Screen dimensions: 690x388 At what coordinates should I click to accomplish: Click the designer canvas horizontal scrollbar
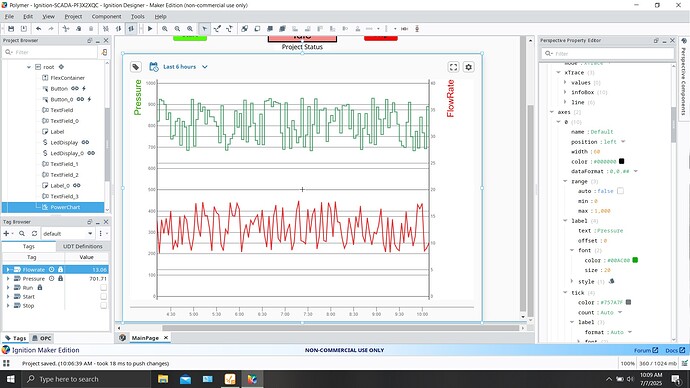pos(341,328)
